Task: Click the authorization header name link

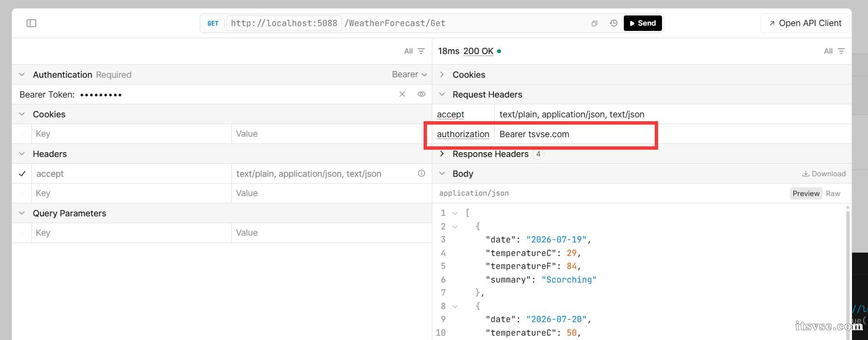Action: tap(463, 134)
